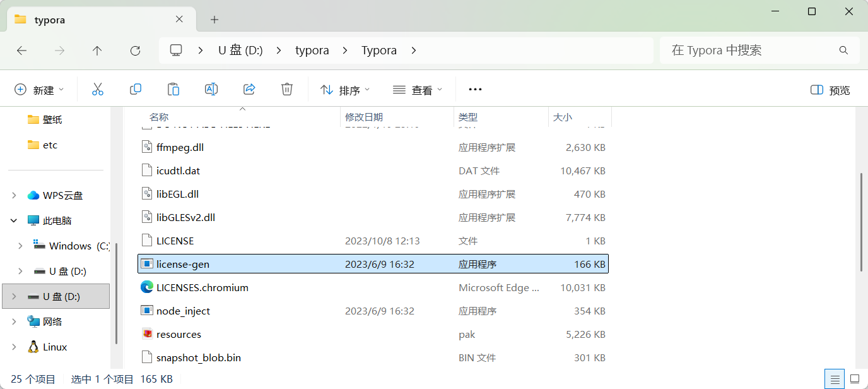Click the Cut scissors icon
The image size is (868, 389).
point(97,90)
